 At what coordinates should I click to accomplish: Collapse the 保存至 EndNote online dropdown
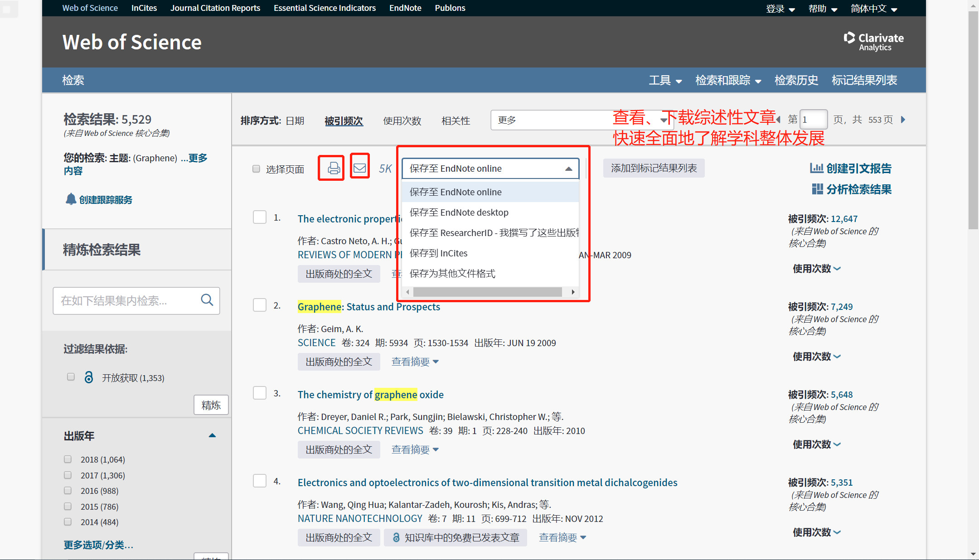tap(568, 169)
